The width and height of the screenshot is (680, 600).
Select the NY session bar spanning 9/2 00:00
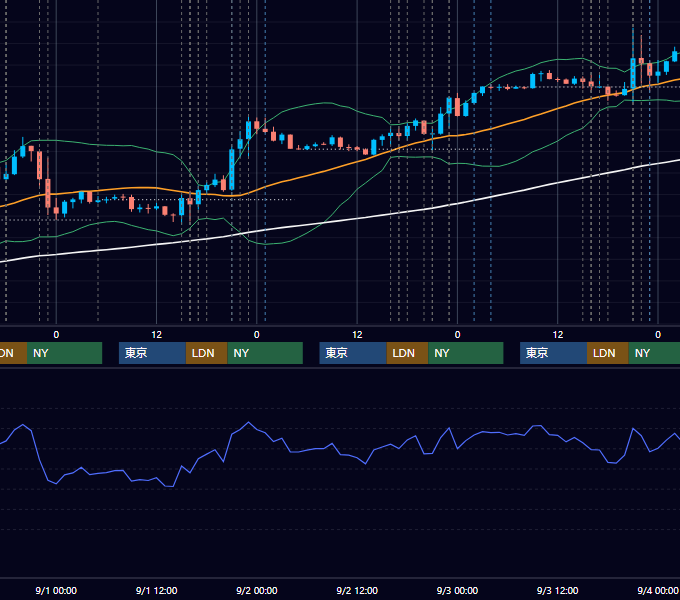265,353
